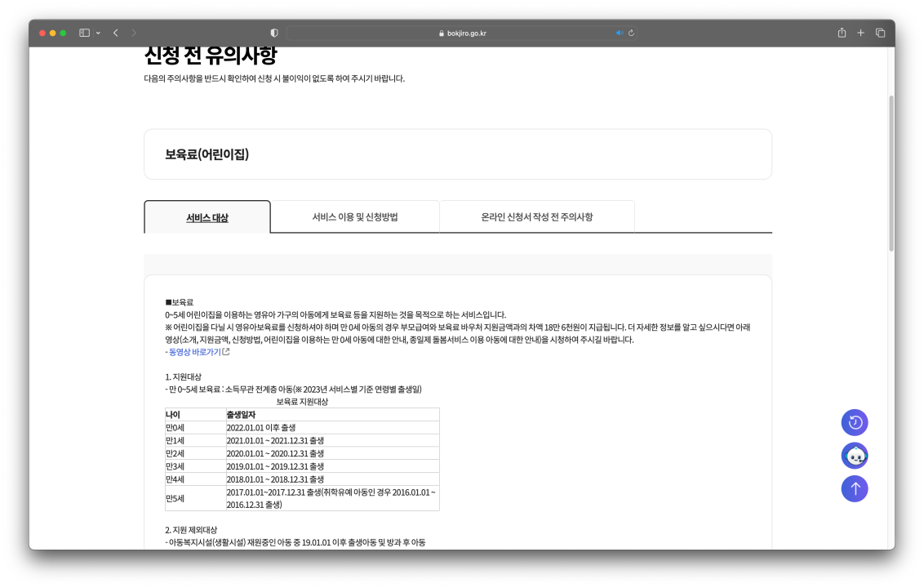The width and height of the screenshot is (924, 588).
Task: Open a new tab with the plus icon
Action: pyautogui.click(x=860, y=33)
